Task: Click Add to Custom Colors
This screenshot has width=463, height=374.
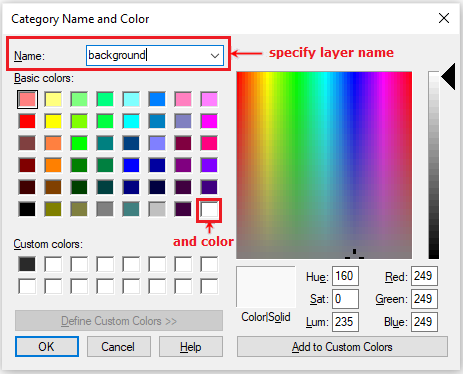Action: tap(342, 347)
